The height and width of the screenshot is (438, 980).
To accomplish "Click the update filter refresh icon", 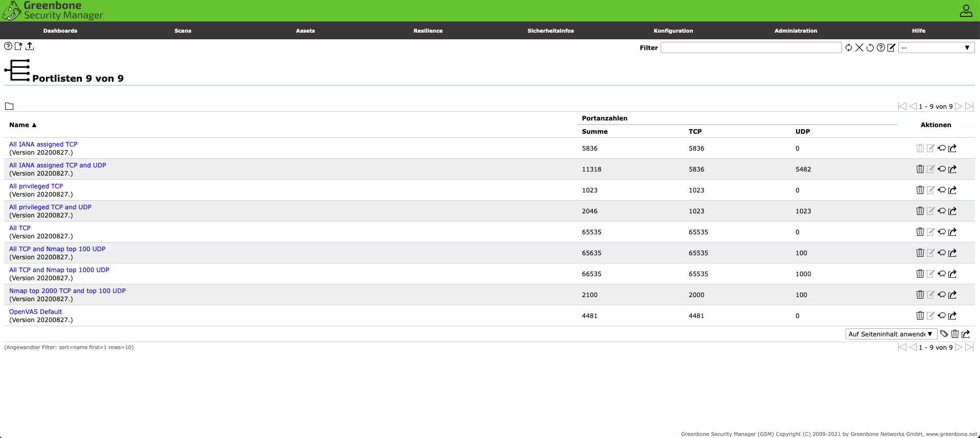I will coord(849,47).
